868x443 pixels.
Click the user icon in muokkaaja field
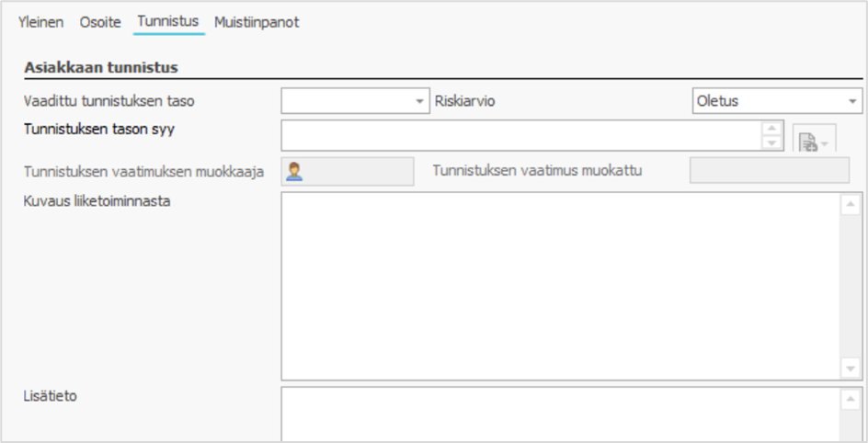pyautogui.click(x=295, y=170)
